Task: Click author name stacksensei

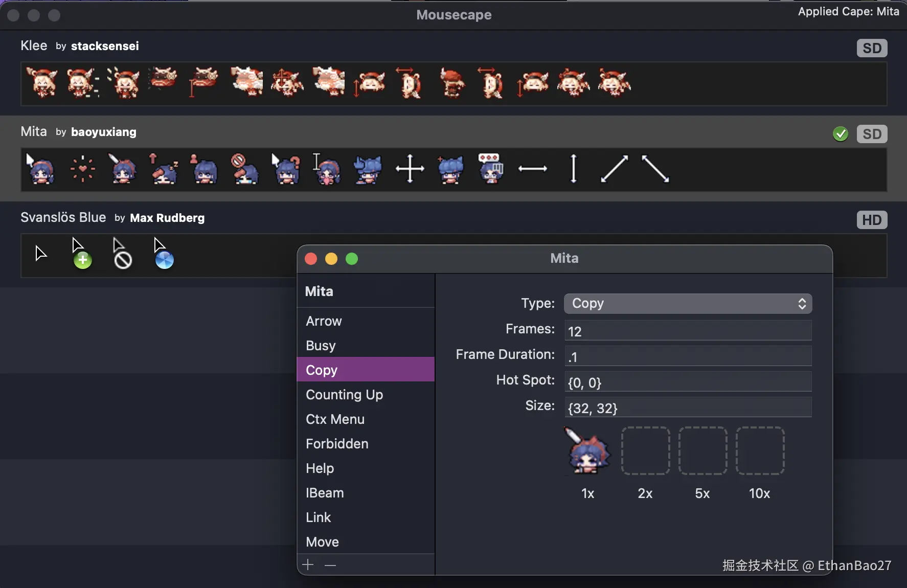Action: 105,46
